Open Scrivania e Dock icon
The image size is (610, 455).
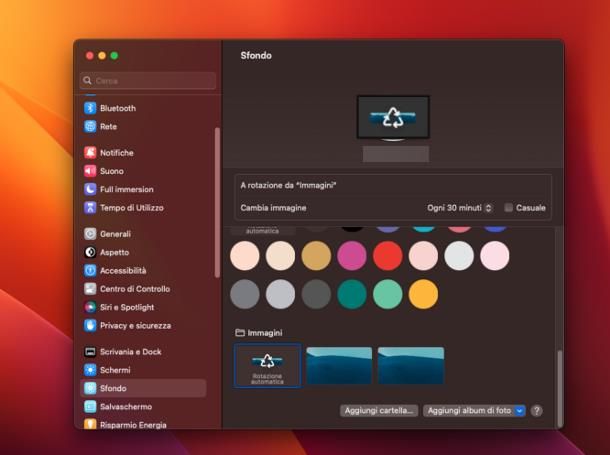pyautogui.click(x=90, y=352)
